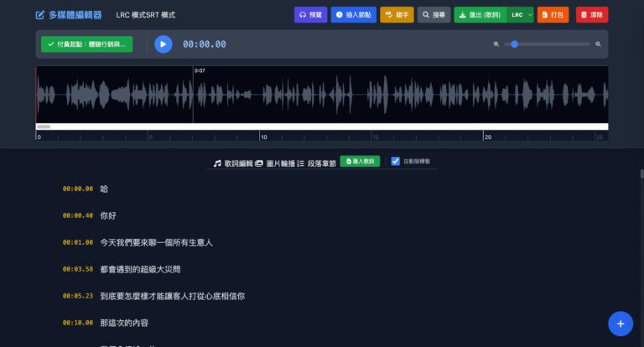Viewport: 644px width, 347px height.
Task: Click the 00:00.00 playback time display
Action: pos(204,44)
